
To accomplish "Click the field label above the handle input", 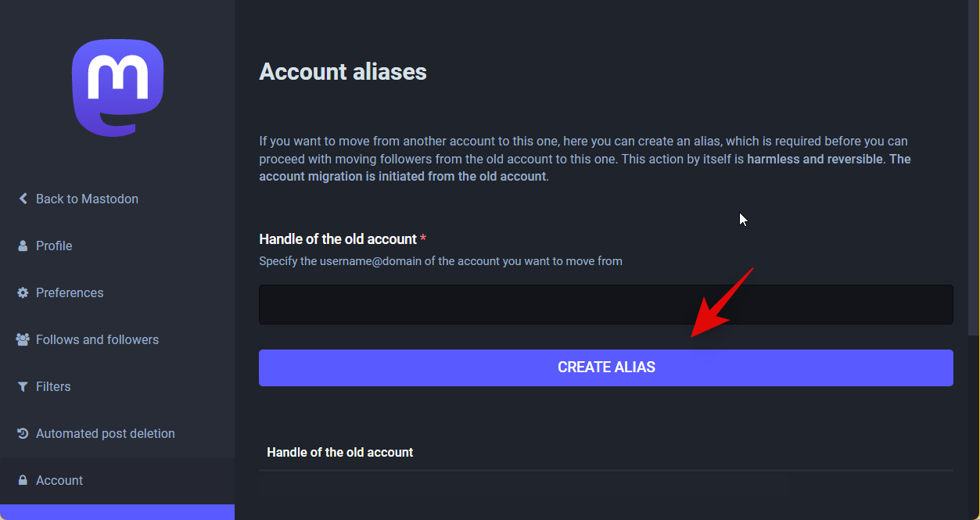I will 338,238.
